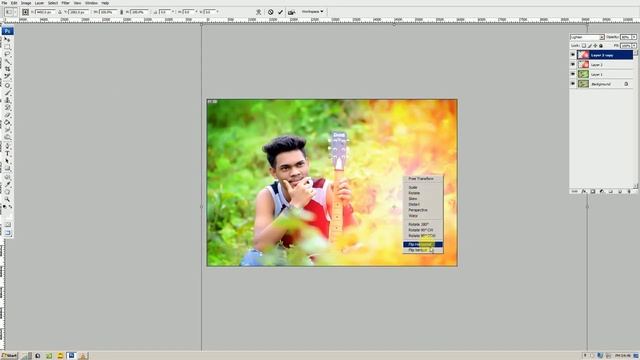This screenshot has height=360, width=640.
Task: Choose Flip Horizontal from context menu
Action: point(423,244)
